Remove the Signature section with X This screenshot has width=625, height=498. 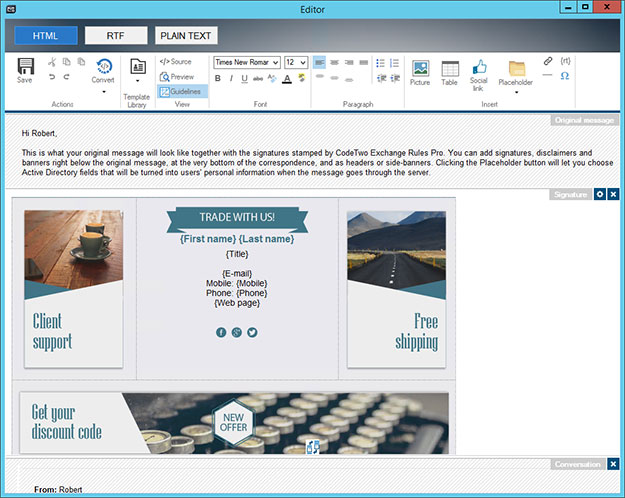click(x=613, y=194)
